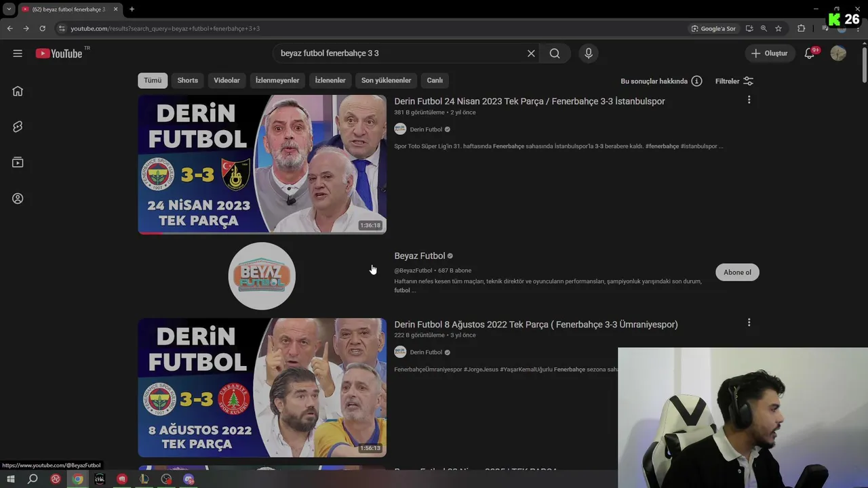Screen dimensions: 868x488
Task: Open Subscriptions from the sidebar
Action: tap(18, 163)
